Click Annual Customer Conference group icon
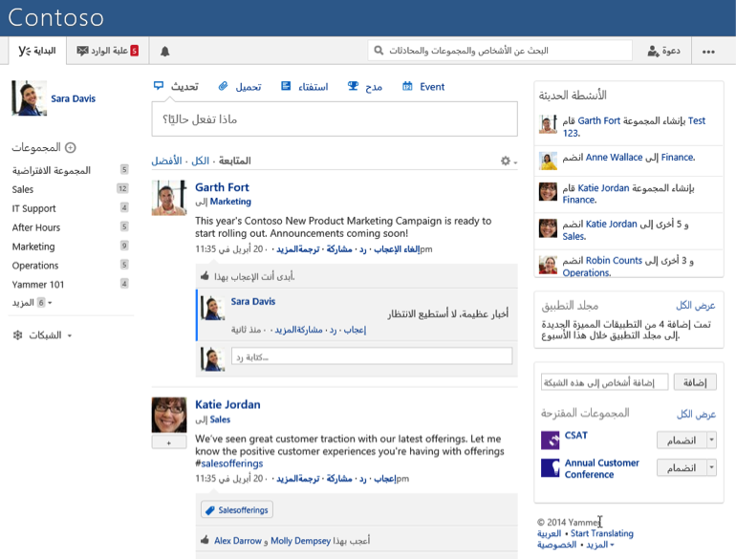 551,468
